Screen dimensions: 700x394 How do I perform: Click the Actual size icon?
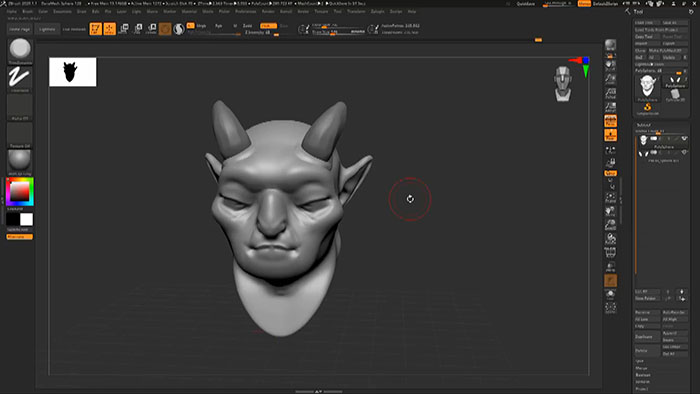[x=610, y=93]
